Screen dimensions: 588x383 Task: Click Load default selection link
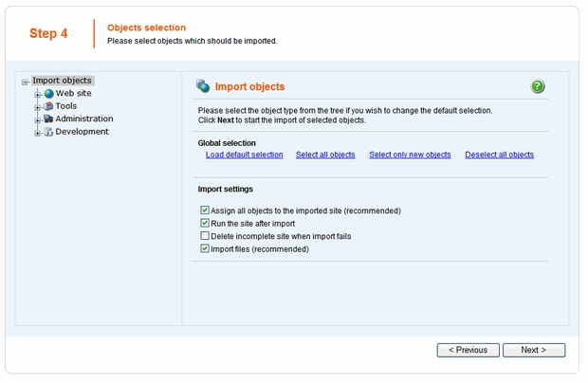[244, 155]
